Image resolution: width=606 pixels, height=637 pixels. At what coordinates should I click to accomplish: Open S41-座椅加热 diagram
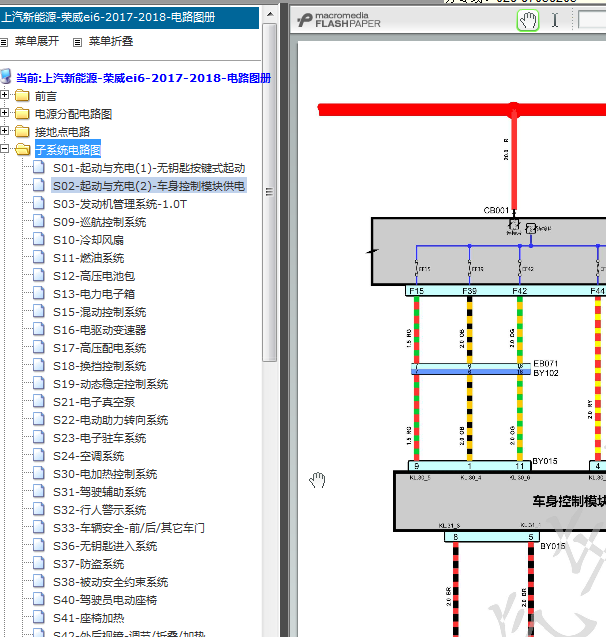pos(89,618)
